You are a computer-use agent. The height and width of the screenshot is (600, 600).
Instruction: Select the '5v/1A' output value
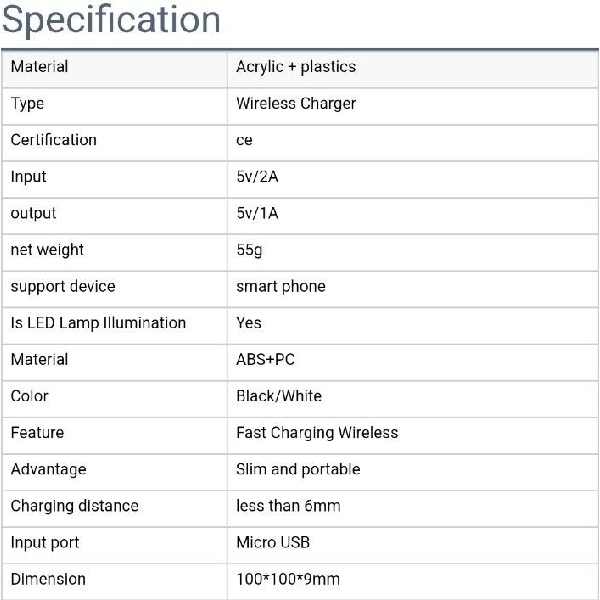pos(257,213)
